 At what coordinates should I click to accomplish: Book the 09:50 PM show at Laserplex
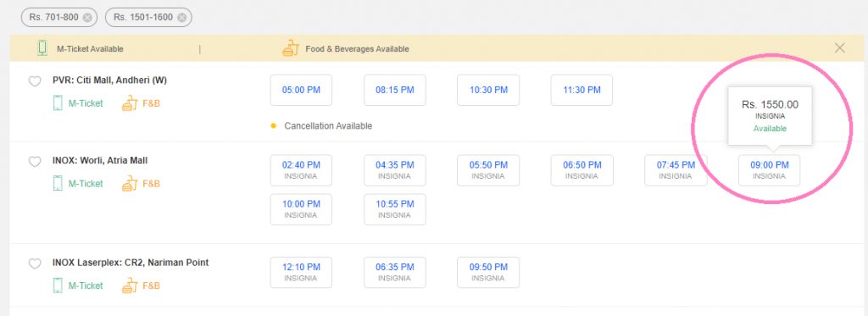[x=488, y=272]
